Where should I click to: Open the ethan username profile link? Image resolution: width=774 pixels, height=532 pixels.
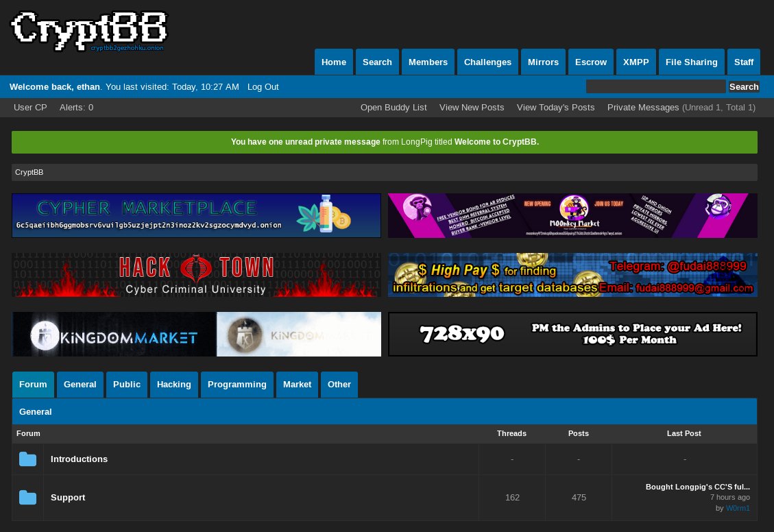coord(88,87)
